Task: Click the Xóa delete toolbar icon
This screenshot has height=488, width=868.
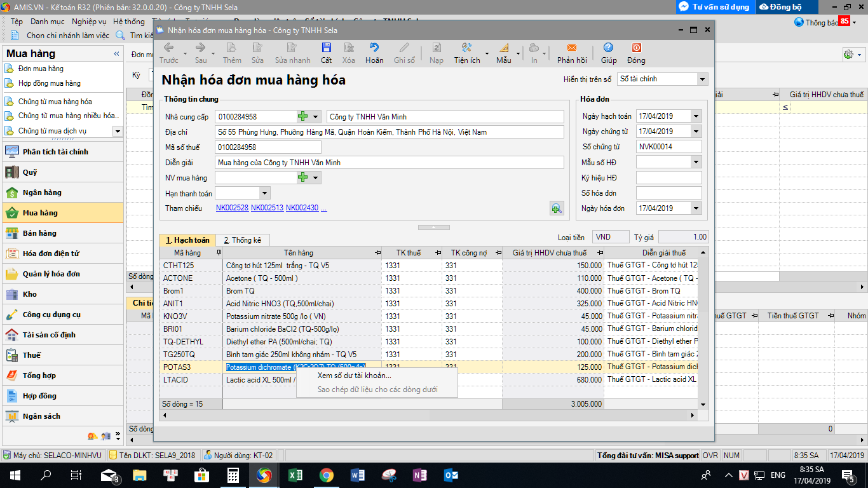Action: click(349, 48)
